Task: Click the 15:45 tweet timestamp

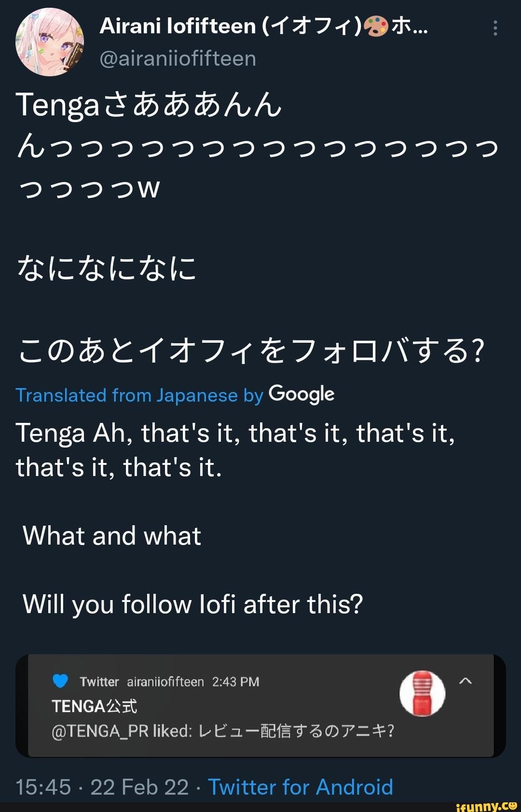Action: [x=43, y=787]
